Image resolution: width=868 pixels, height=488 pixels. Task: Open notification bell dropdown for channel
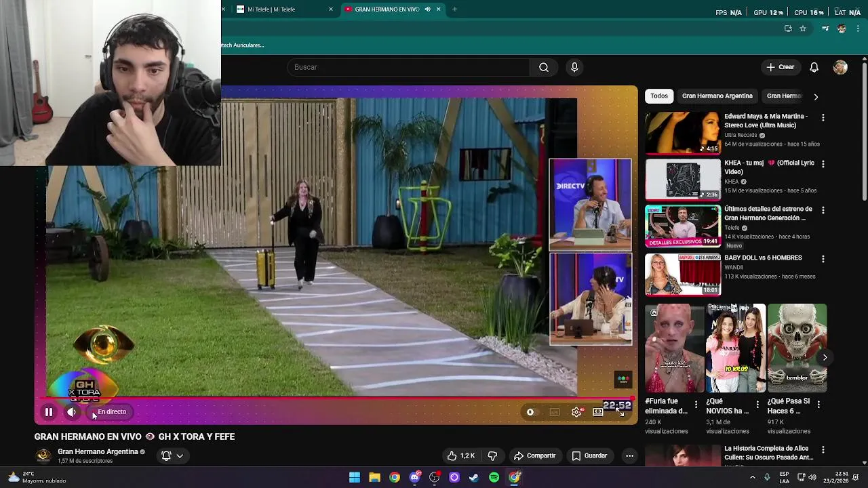tap(172, 455)
